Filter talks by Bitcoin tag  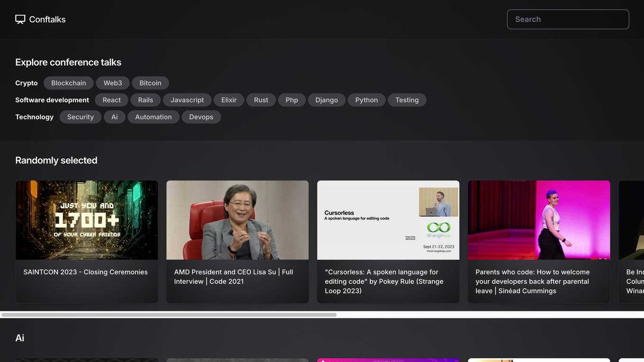(151, 83)
